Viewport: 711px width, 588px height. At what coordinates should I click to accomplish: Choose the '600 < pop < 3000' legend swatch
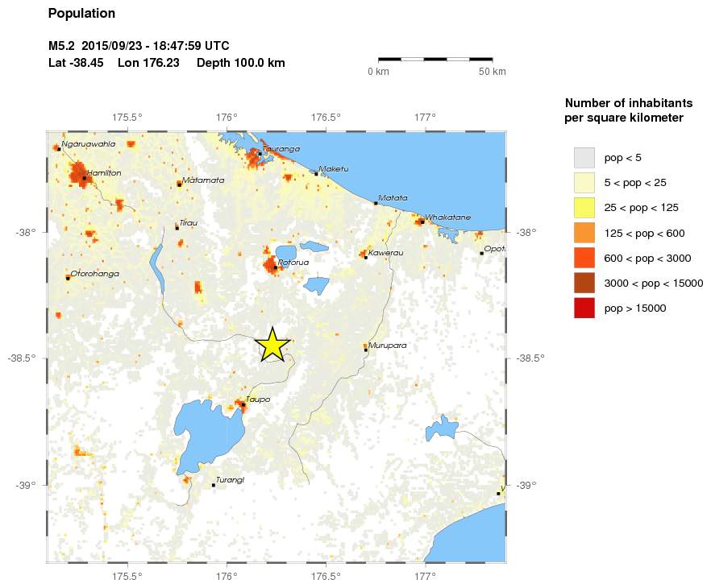(x=584, y=258)
